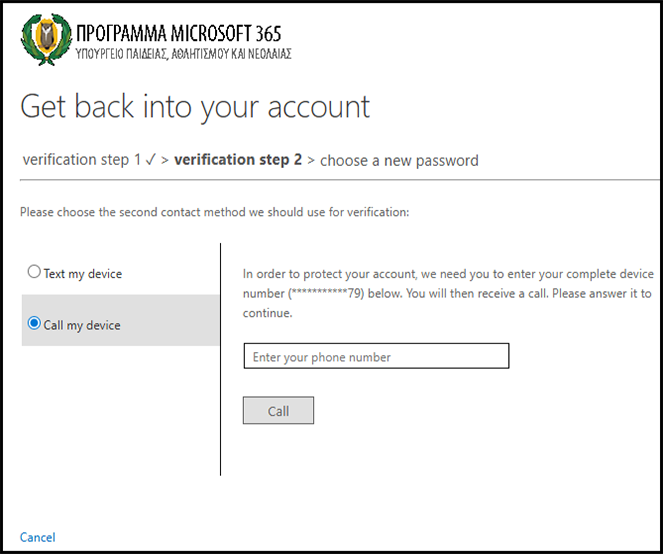Select 'verification step 1' in breadcrumb

point(82,160)
